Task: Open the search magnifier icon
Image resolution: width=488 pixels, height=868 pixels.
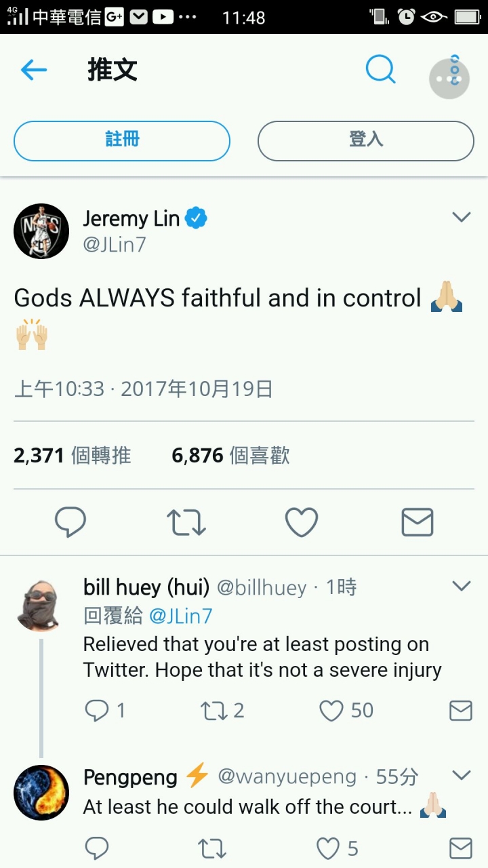Action: click(x=381, y=69)
